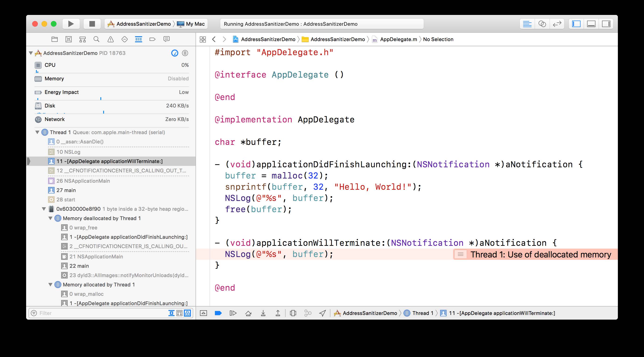Toggle the Utilities inspector panel
Viewport: 644px width, 357px height.
(606, 24)
